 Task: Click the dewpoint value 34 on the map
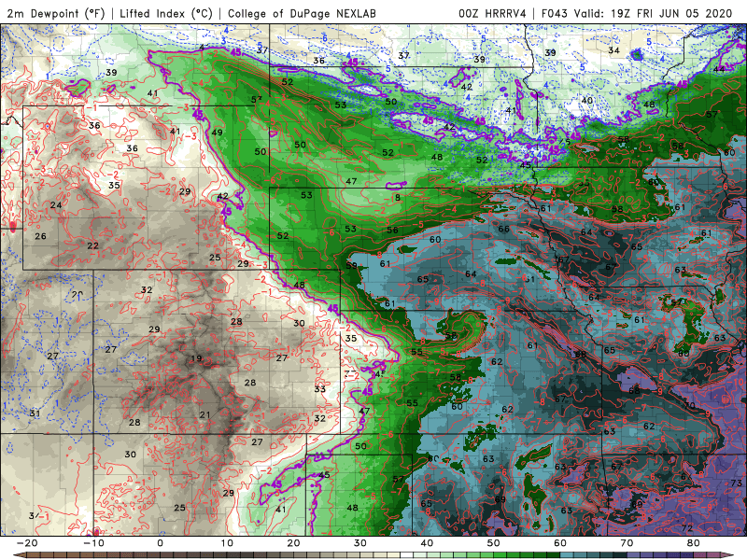613,50
